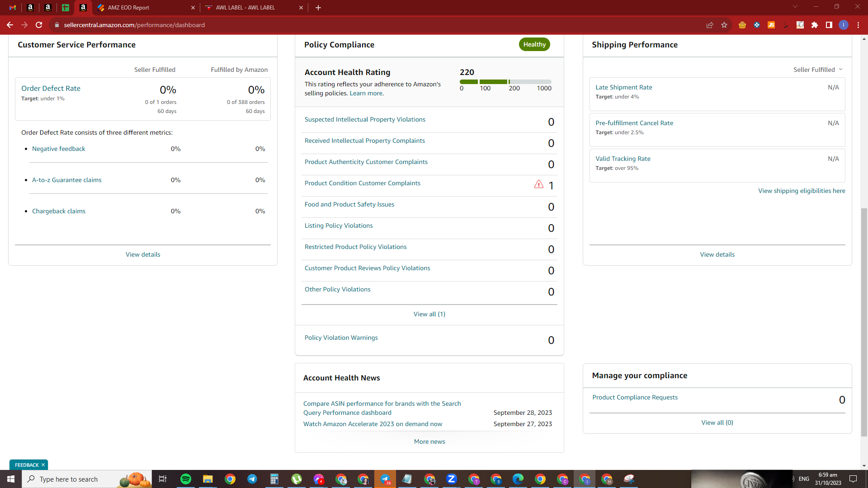Click the taskbar search box
The width and height of the screenshot is (868, 488).
pos(87,479)
